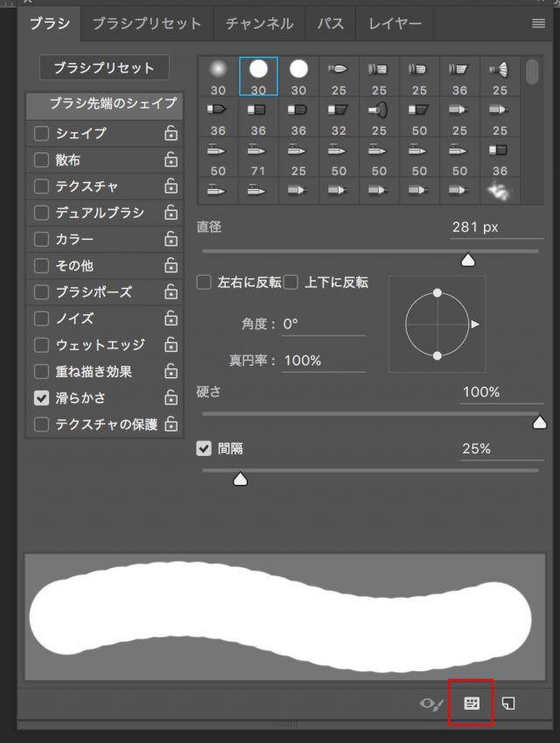
Task: Enable the 散布 checkbox
Action: click(x=41, y=160)
